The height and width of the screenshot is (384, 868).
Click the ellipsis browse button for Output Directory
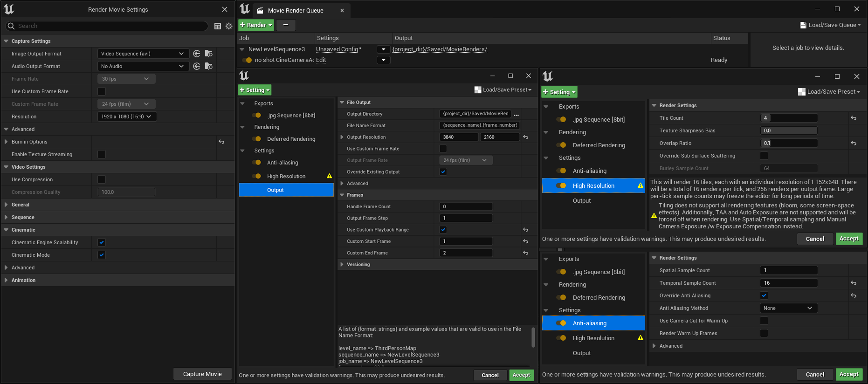coord(516,114)
